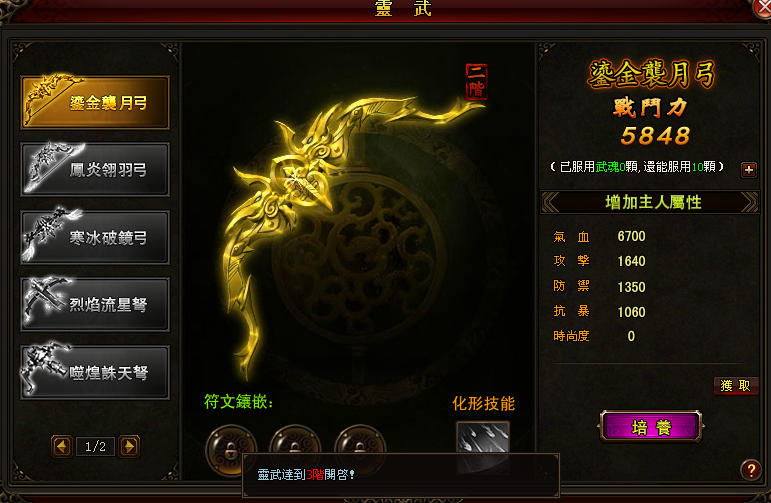This screenshot has height=503, width=771.
Task: Click the purple 培養 button
Action: pyautogui.click(x=651, y=426)
